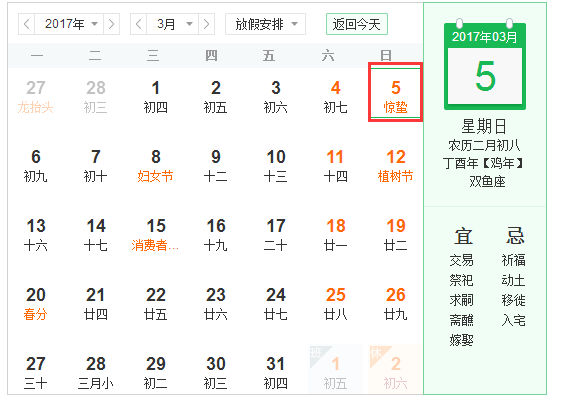Go to next year arrow
Image resolution: width=565 pixels, height=400 pixels.
(x=111, y=24)
